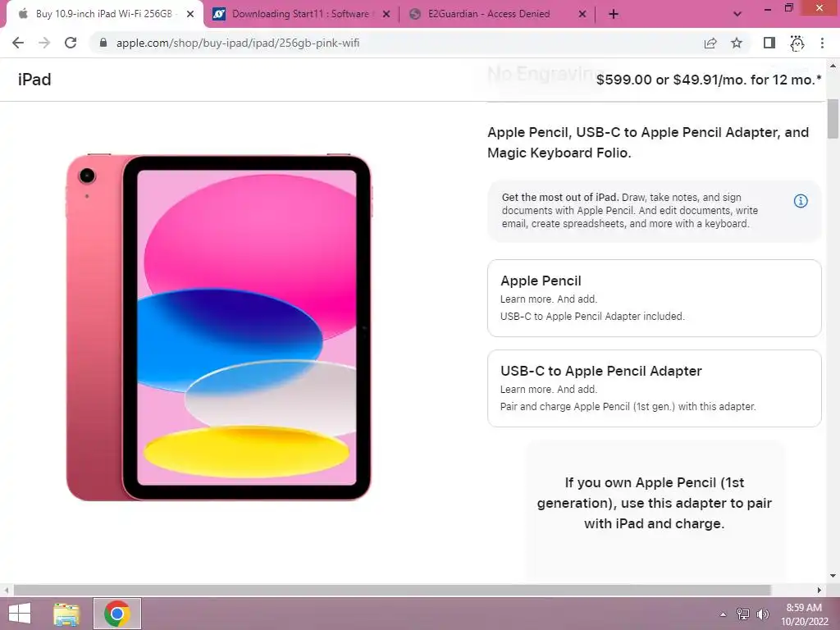The height and width of the screenshot is (630, 840).
Task: Reload the Apple store page
Action: coord(71,43)
